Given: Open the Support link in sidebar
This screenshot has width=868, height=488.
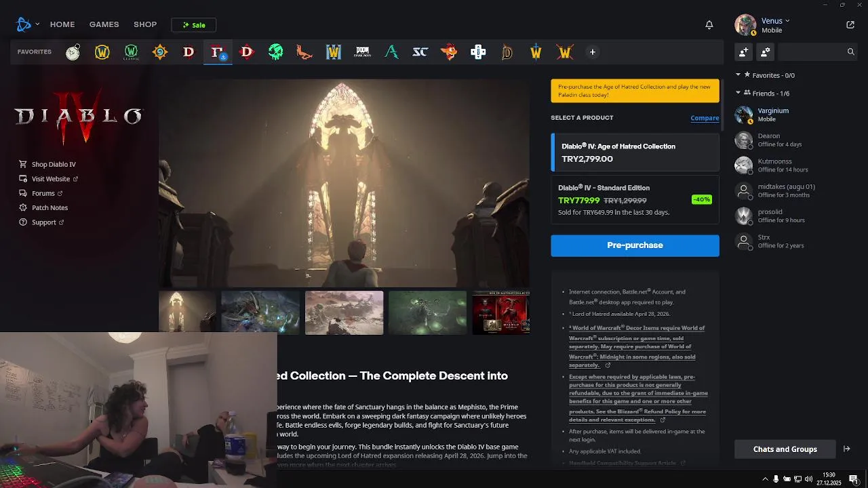Looking at the screenshot, I should click(41, 222).
